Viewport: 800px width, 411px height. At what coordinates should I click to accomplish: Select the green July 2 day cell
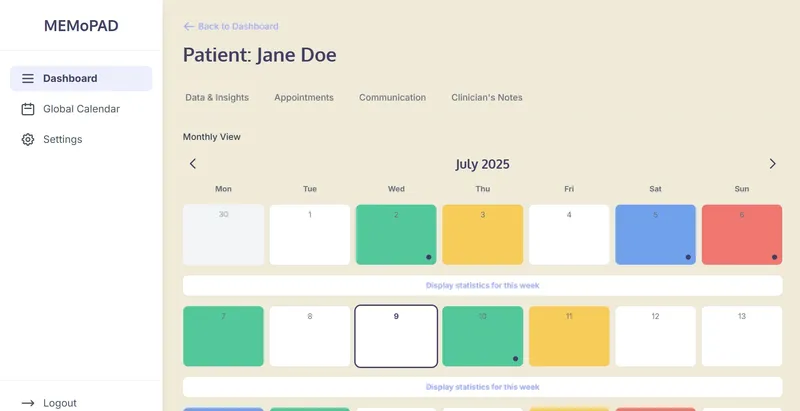[x=396, y=235]
